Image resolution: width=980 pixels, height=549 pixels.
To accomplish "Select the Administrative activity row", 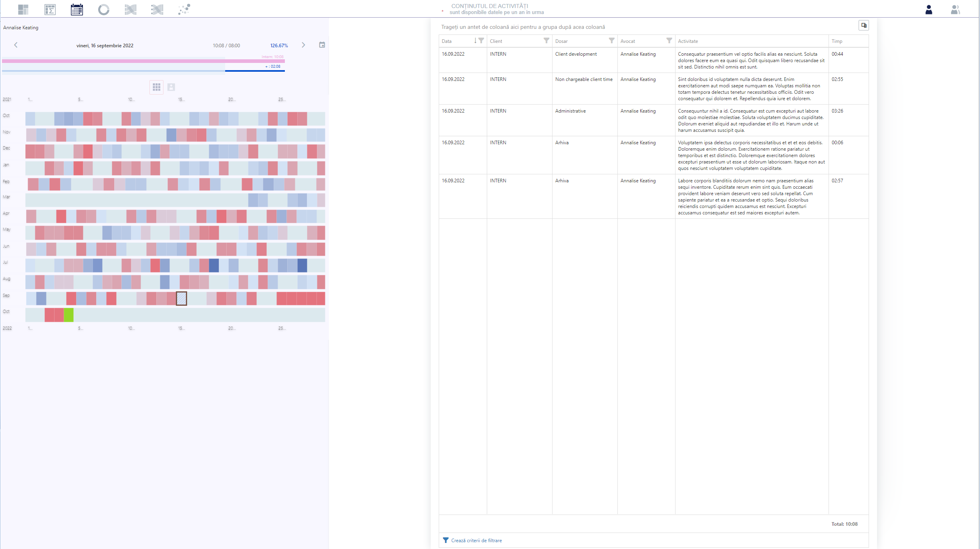I will point(653,120).
